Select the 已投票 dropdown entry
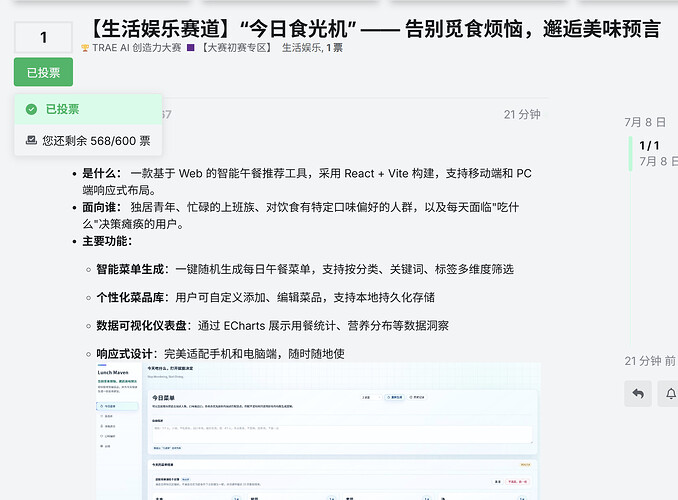The width and height of the screenshot is (678, 500). (x=88, y=109)
